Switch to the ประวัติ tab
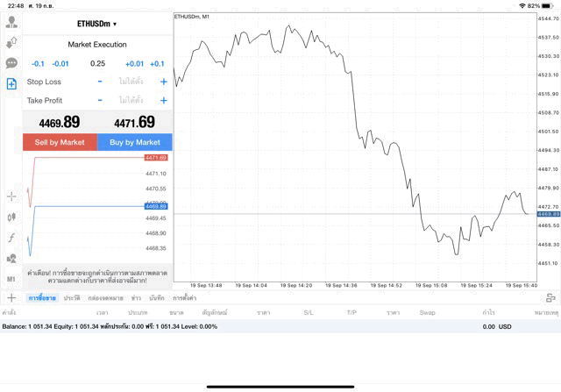The image size is (561, 392). 72,298
